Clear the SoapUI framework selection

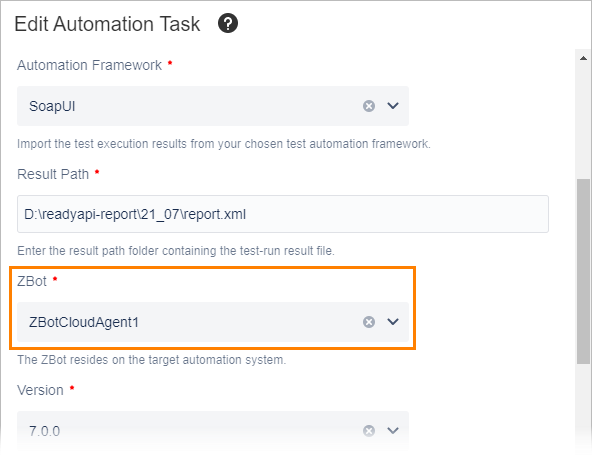(369, 106)
